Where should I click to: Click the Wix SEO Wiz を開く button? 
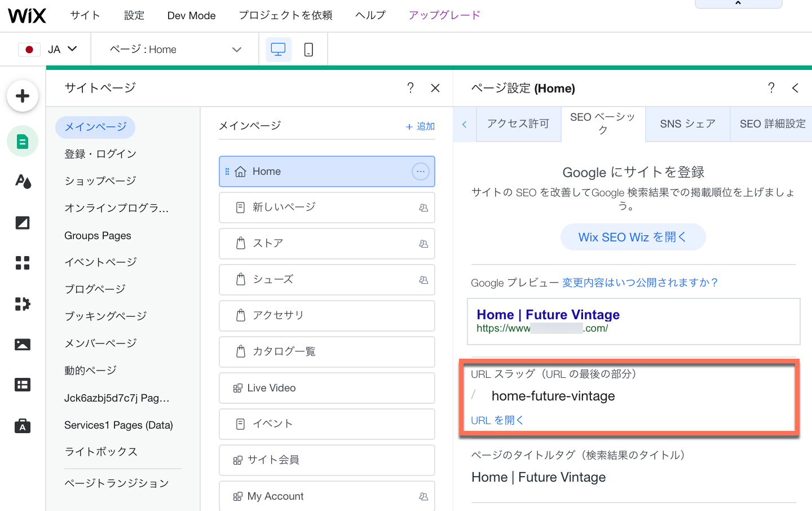633,237
